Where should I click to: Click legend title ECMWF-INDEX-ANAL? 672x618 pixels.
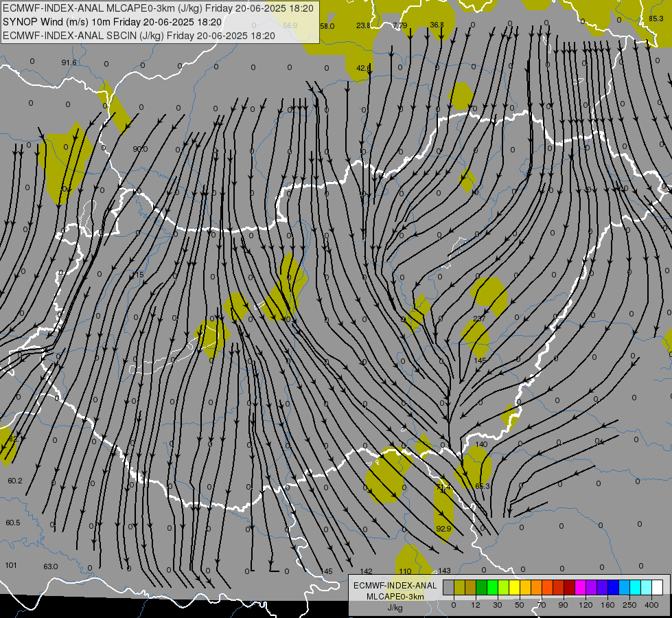pos(395,586)
